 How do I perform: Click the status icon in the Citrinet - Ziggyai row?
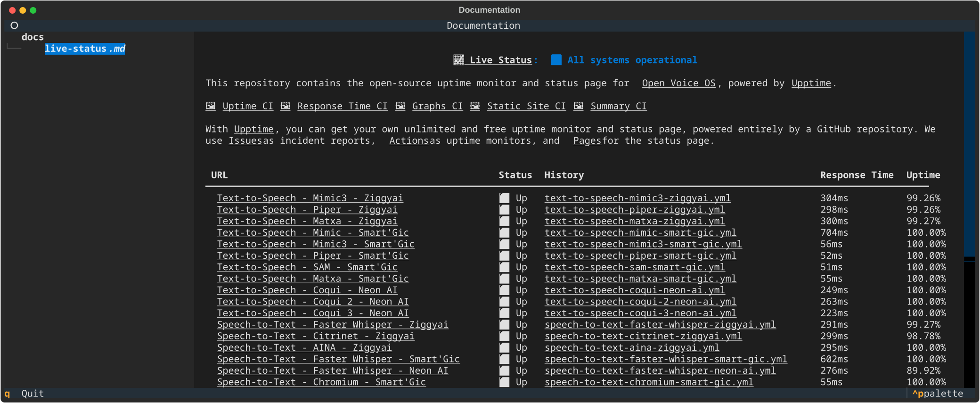tap(505, 336)
